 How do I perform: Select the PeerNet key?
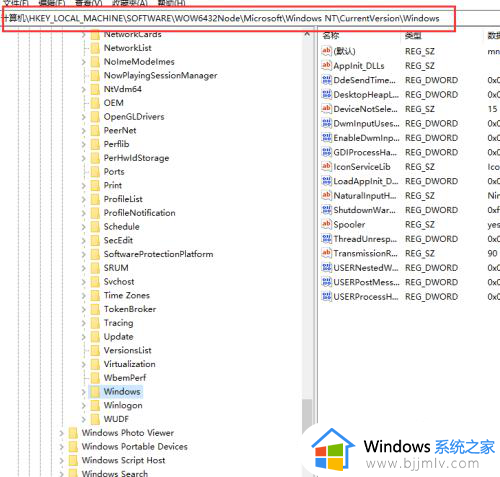120,130
